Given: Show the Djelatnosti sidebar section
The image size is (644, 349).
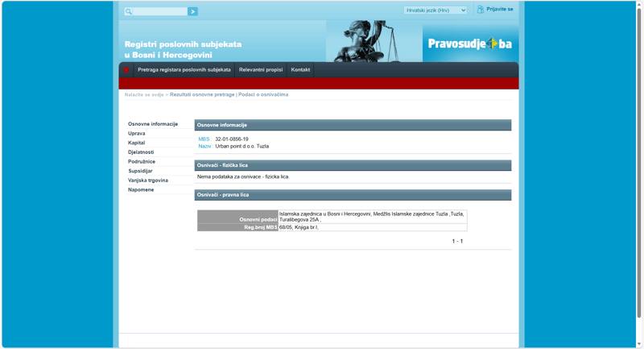Looking at the screenshot, I should coord(141,152).
